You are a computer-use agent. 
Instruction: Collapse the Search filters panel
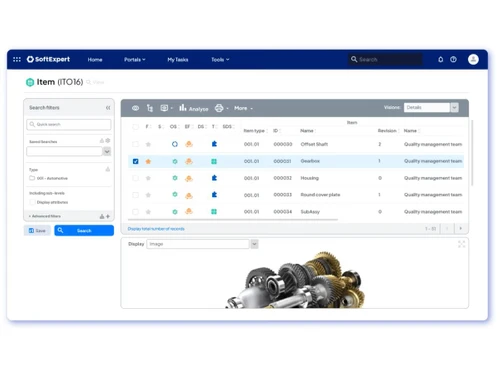[x=108, y=108]
